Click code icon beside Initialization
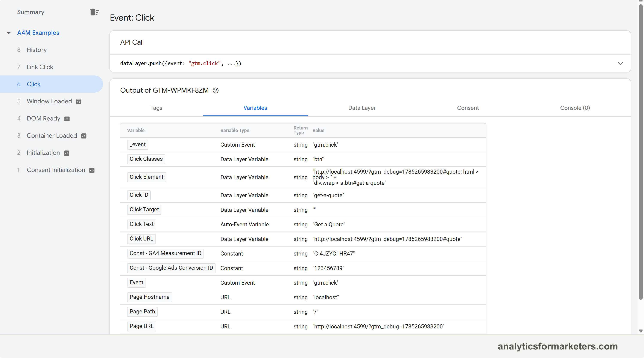 coord(67,153)
